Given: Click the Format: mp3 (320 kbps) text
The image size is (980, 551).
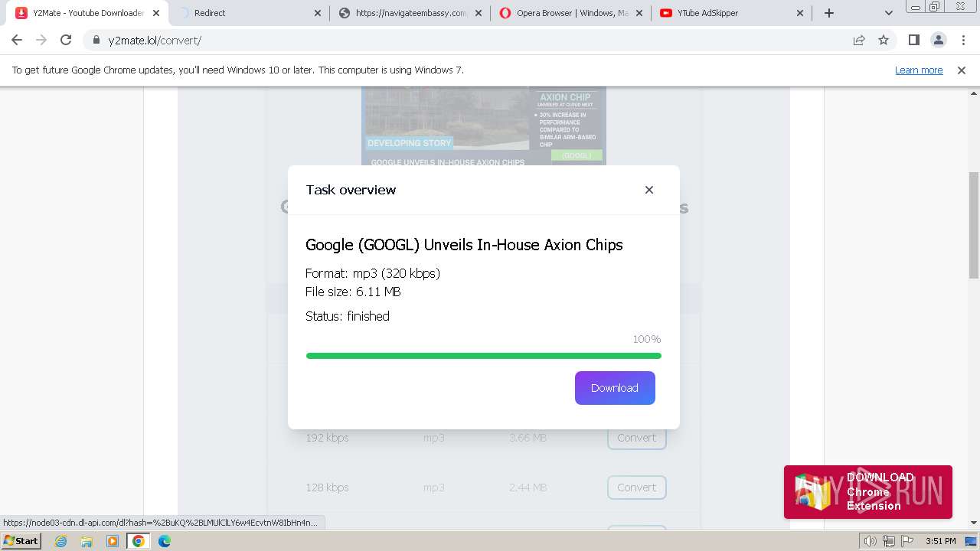Looking at the screenshot, I should point(373,273).
